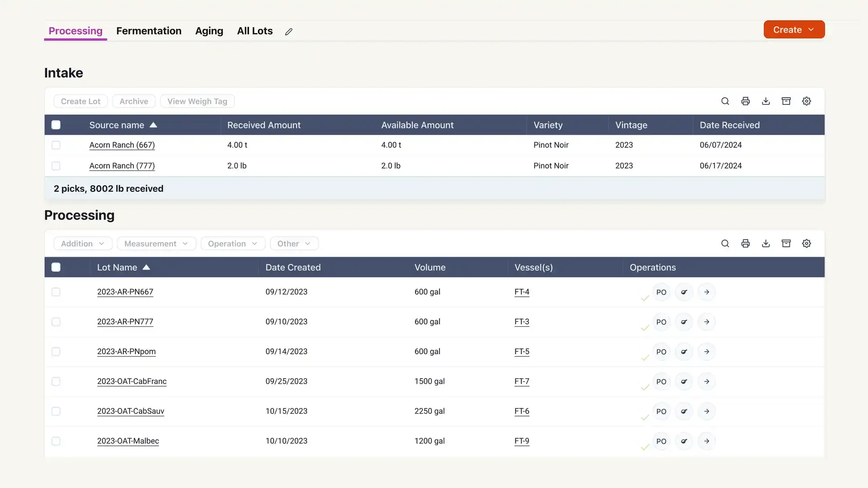Click the column settings gear icon in Processing
The width and height of the screenshot is (868, 488).
[x=806, y=244]
